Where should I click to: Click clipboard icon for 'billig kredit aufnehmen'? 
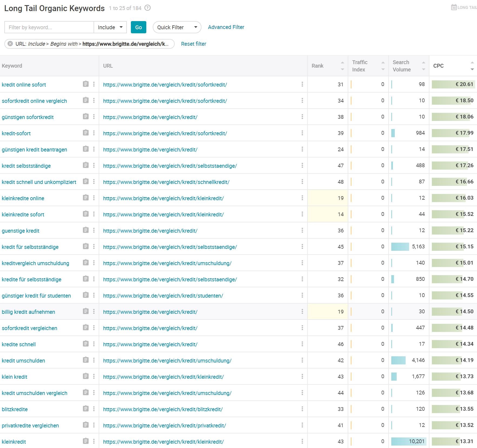pyautogui.click(x=86, y=311)
